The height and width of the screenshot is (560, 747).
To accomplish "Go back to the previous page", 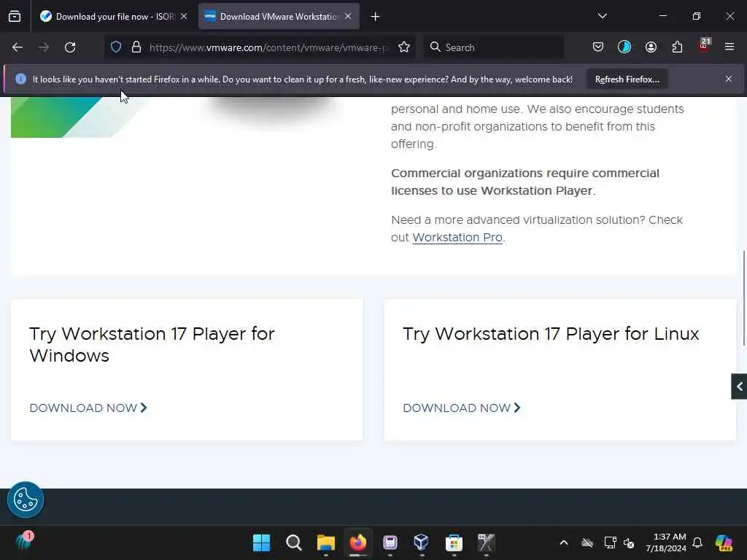I will coord(18,47).
